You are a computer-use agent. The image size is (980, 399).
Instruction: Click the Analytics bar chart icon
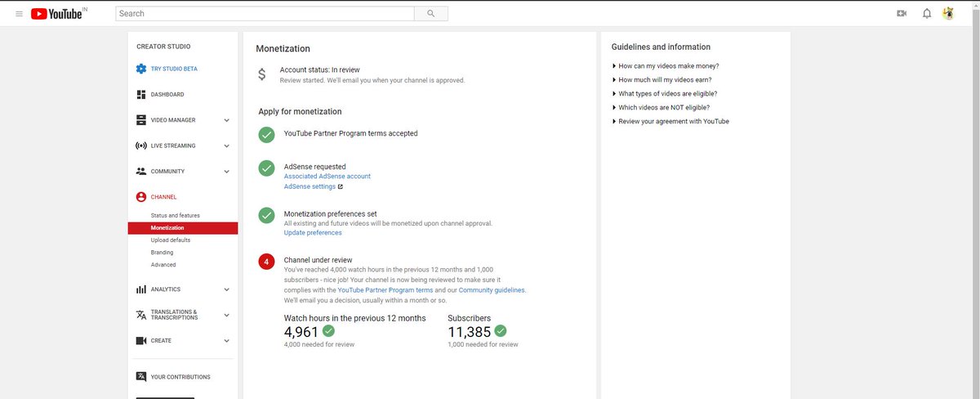(141, 289)
